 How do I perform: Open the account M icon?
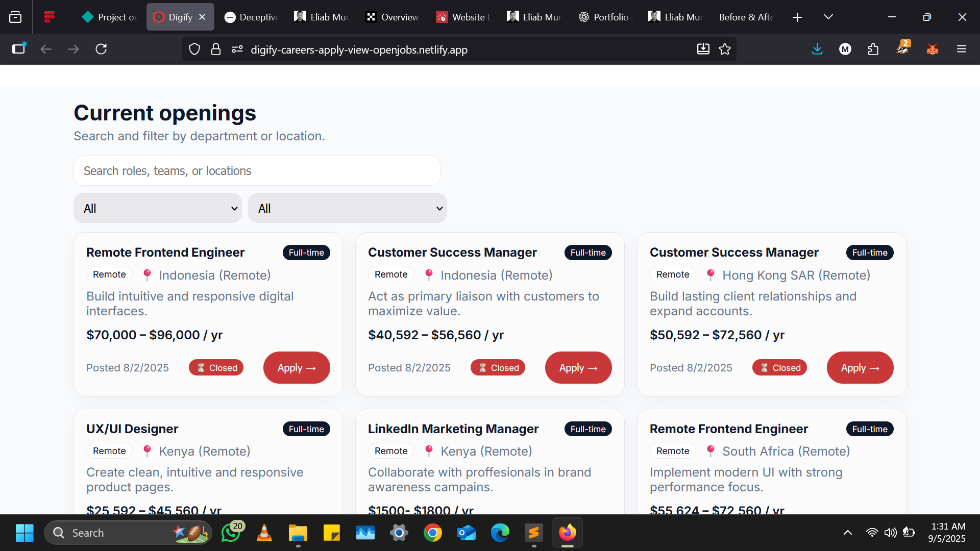[845, 49]
